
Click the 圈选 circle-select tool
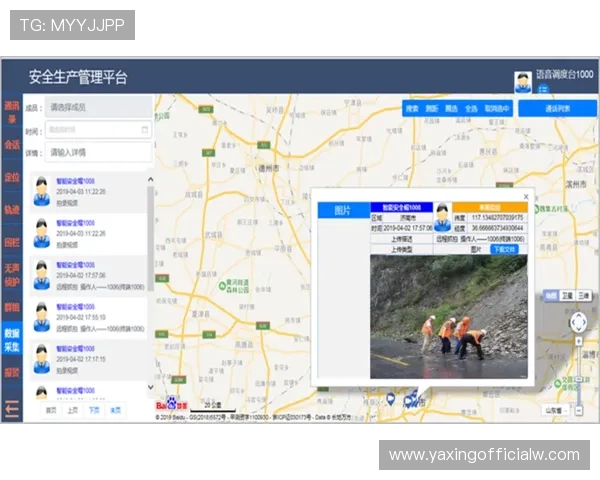[452, 109]
